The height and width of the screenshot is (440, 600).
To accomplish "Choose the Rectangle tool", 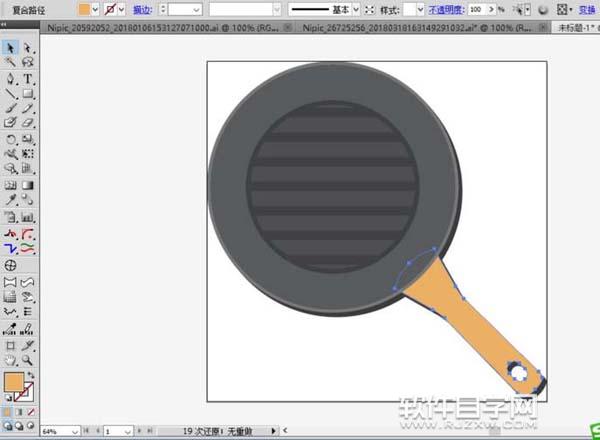I will pyautogui.click(x=28, y=93).
